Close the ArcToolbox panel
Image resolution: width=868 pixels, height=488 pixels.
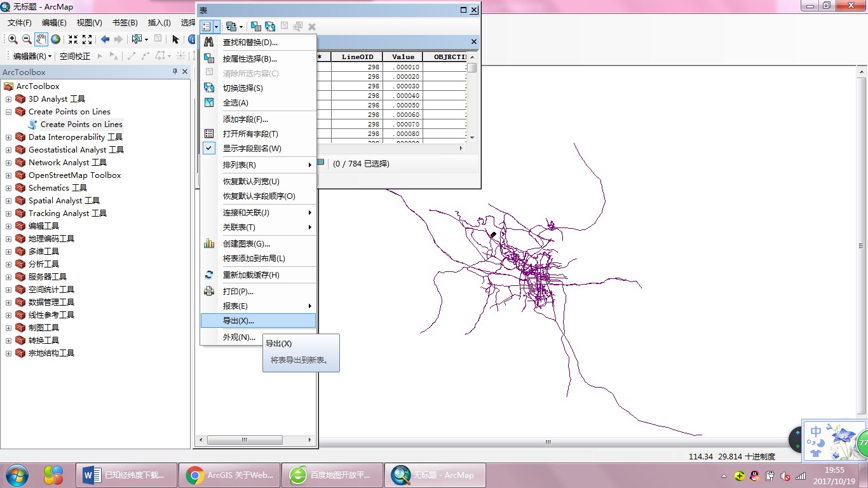point(185,72)
